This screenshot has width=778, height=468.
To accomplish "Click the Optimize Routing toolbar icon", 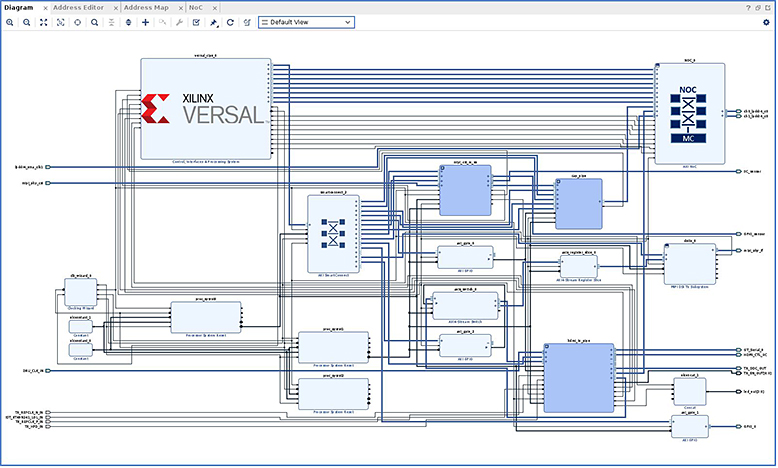I will pos(247,22).
